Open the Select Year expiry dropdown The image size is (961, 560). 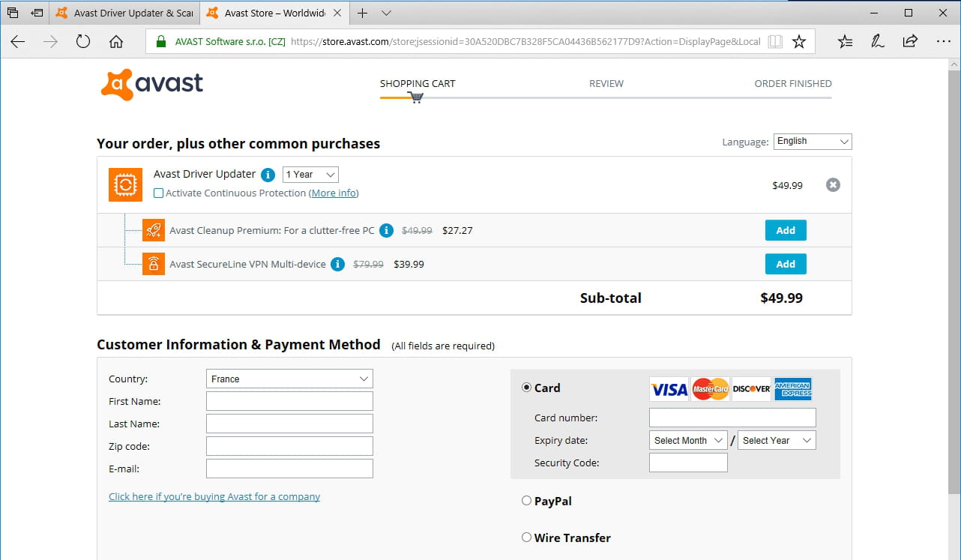coord(777,440)
